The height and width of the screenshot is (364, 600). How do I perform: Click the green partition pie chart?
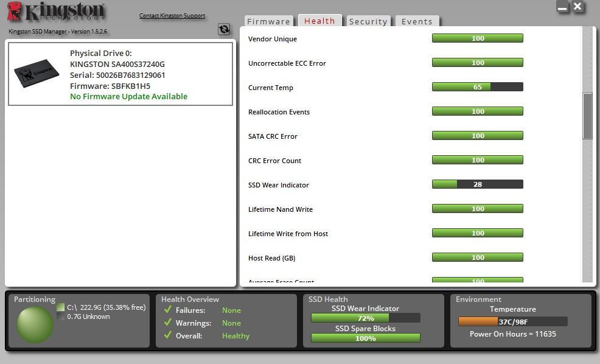pyautogui.click(x=35, y=324)
